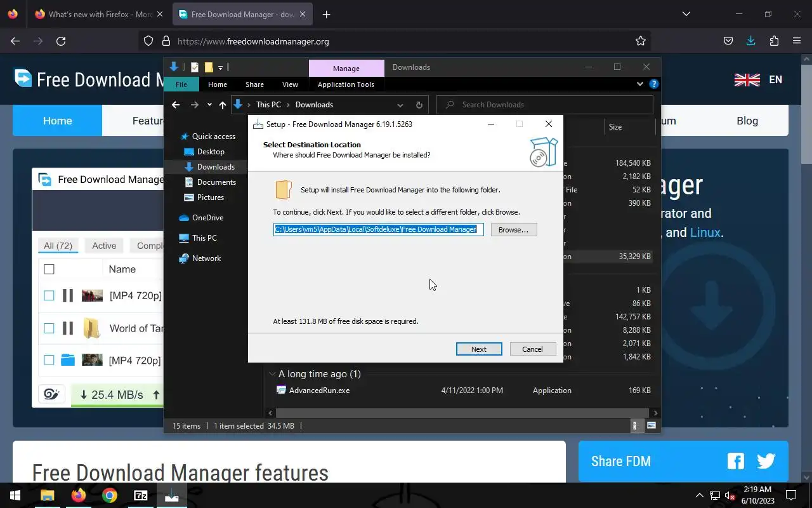
Task: Click the Search Downloads box
Action: 545,105
